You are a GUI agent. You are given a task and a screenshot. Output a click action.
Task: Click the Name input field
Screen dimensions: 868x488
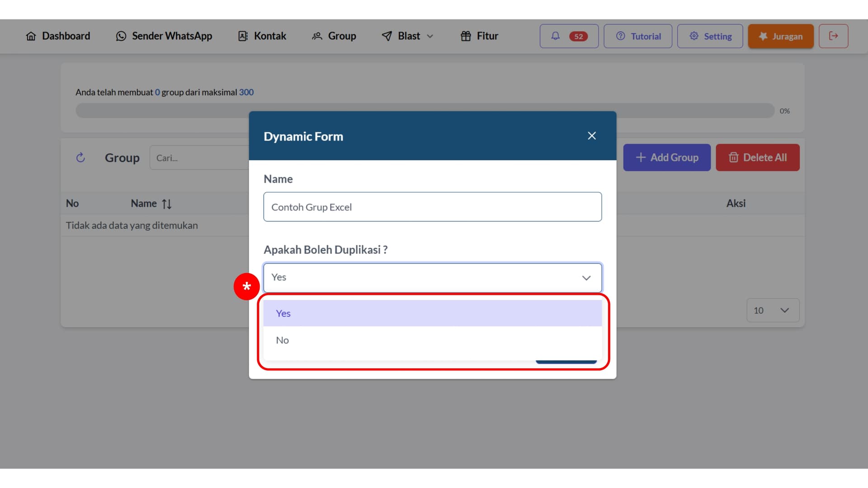click(x=433, y=207)
